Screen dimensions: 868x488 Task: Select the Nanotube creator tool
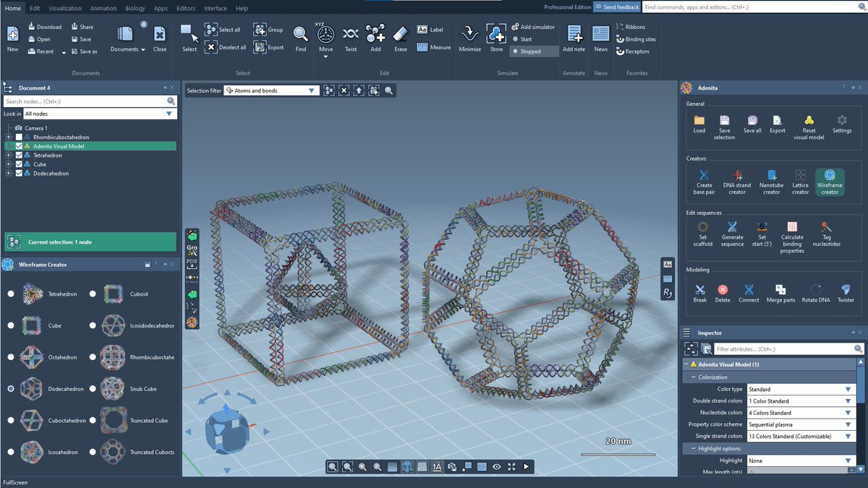click(x=771, y=181)
